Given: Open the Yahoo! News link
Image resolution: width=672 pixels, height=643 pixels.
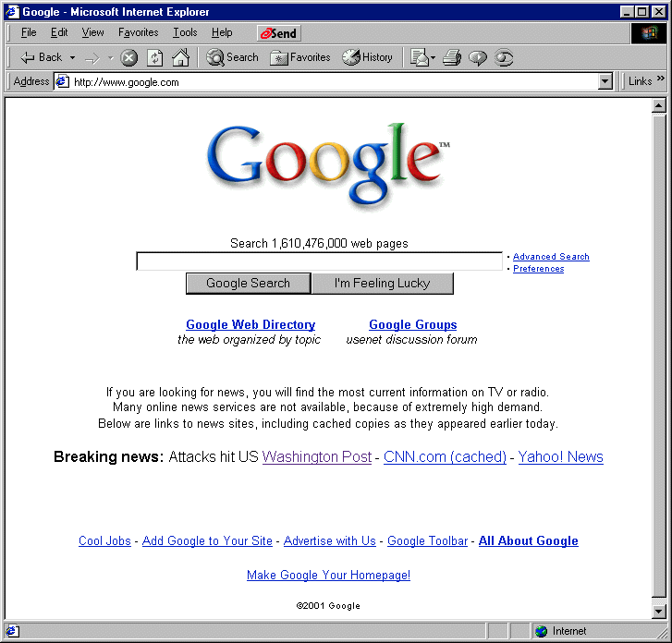Looking at the screenshot, I should click(x=560, y=457).
